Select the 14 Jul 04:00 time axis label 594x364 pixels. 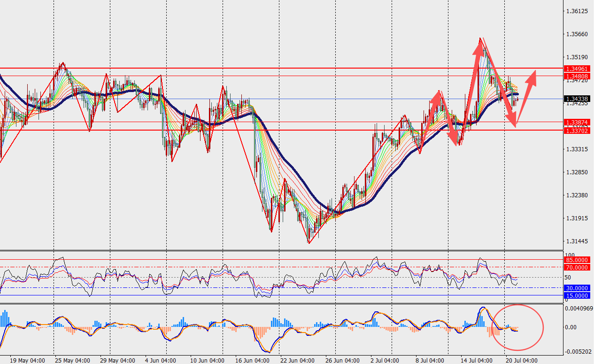(x=477, y=360)
